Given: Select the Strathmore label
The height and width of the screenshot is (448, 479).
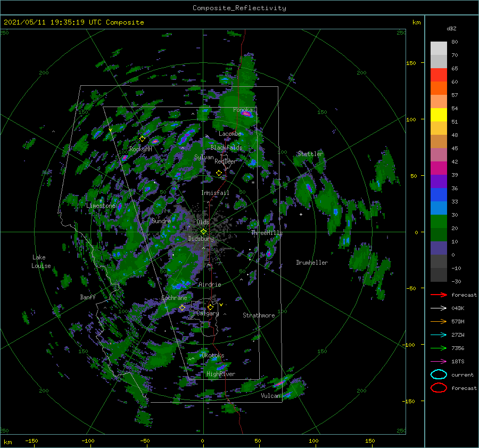Looking at the screenshot, I should 259,315.
